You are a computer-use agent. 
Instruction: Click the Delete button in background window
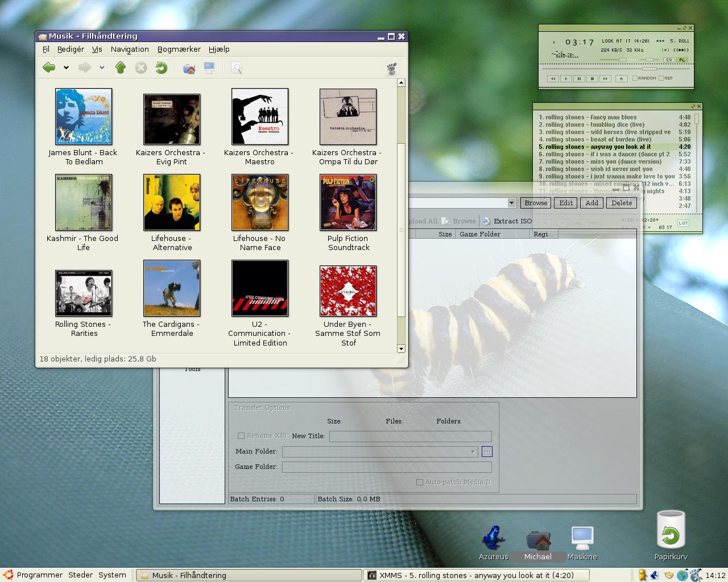622,203
